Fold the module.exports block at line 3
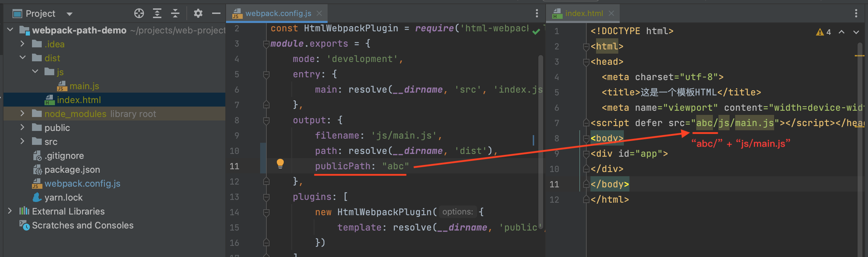The image size is (868, 257). click(266, 44)
